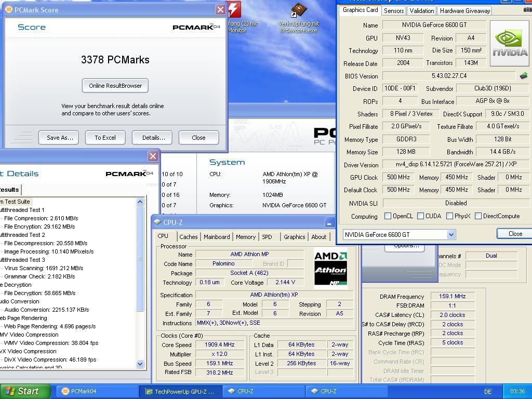The width and height of the screenshot is (532, 399).
Task: Open the red desktop shortcut beside PCMark Score
Action: 235,9
